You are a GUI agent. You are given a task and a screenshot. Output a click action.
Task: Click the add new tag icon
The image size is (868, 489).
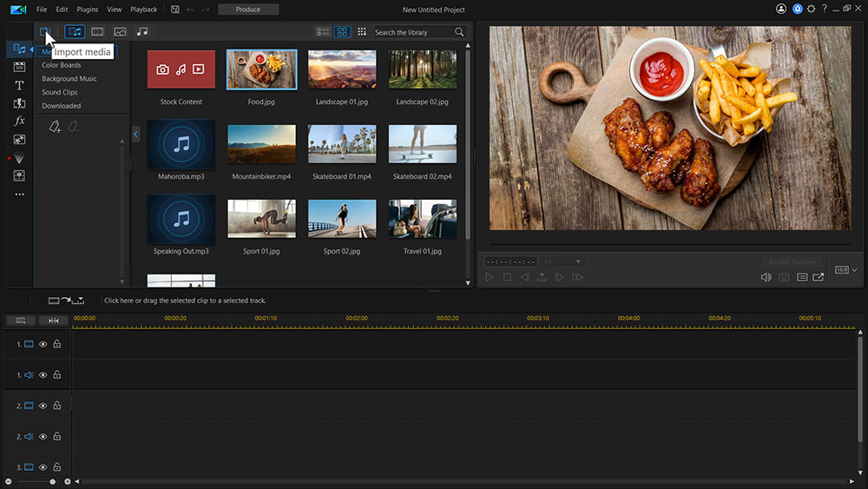point(55,127)
